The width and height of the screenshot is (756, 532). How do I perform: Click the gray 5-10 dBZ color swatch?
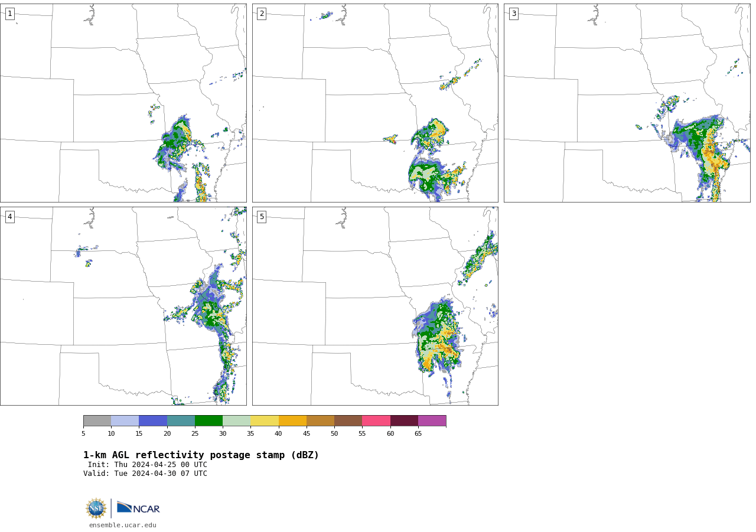click(97, 420)
